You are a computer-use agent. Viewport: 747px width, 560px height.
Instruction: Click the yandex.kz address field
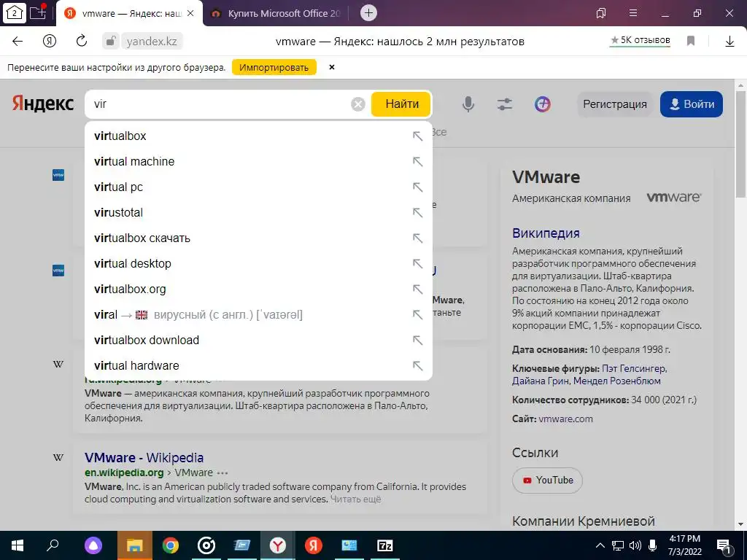[x=152, y=42]
